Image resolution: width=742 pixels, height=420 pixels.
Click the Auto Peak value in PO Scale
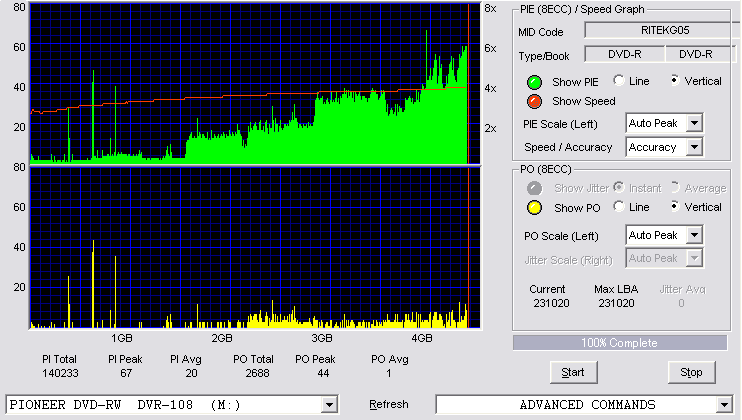click(x=653, y=235)
